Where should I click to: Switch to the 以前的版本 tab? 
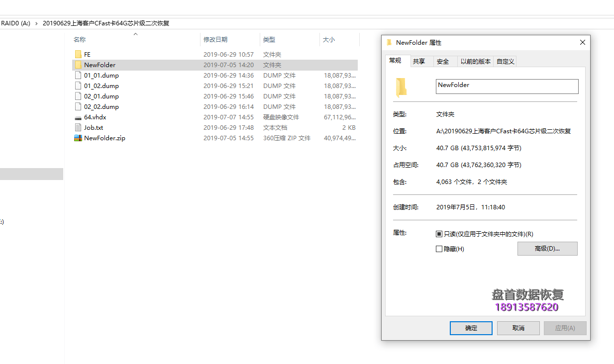(x=476, y=62)
